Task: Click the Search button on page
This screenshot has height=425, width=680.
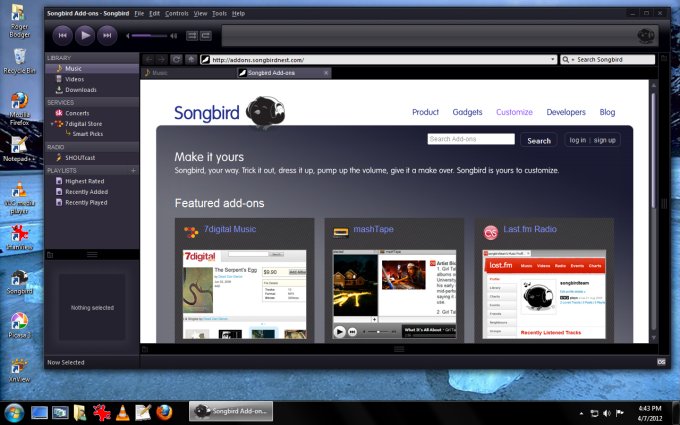Action: click(x=539, y=141)
